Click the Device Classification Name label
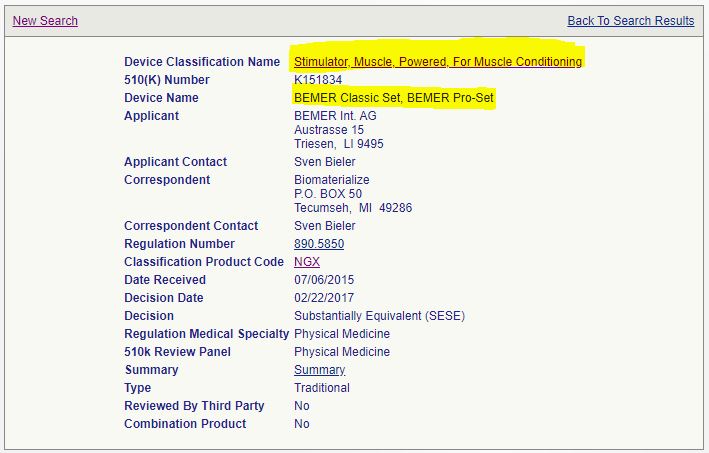Image resolution: width=709 pixels, height=453 pixels. click(x=202, y=62)
